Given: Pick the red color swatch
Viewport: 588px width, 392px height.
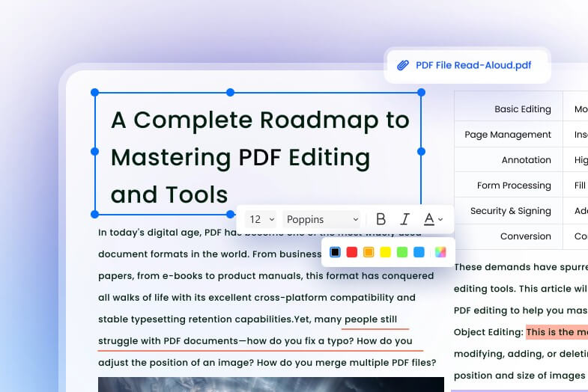Looking at the screenshot, I should 352,252.
